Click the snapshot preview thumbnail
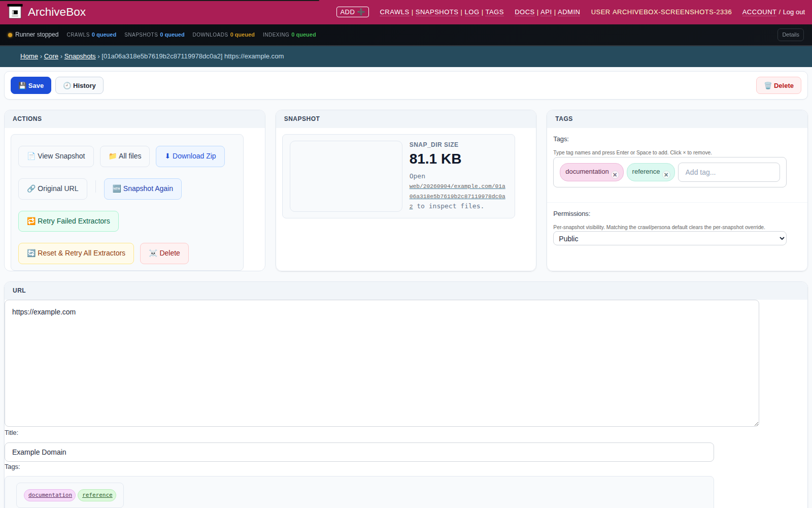This screenshot has width=812, height=508. (346, 176)
